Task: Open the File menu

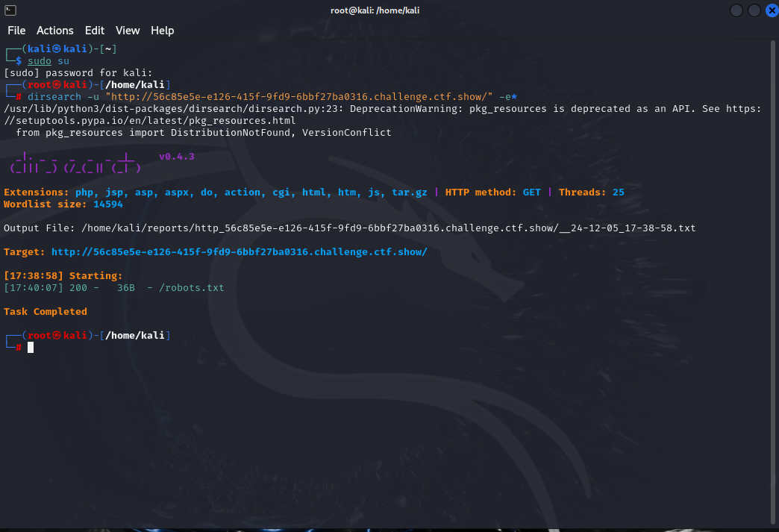Action: 16,31
